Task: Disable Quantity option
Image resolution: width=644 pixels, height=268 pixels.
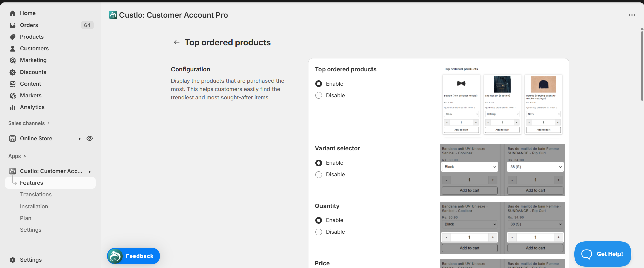Action: [x=319, y=232]
